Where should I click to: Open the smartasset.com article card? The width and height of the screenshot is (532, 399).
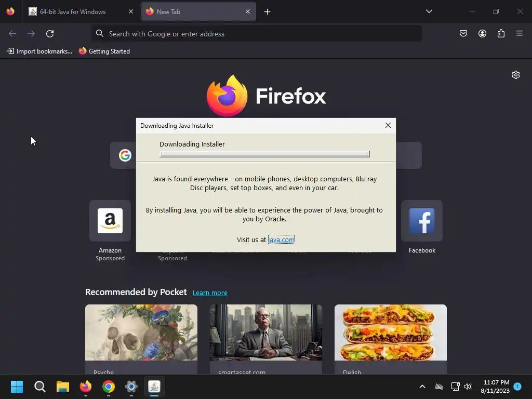pos(265,339)
